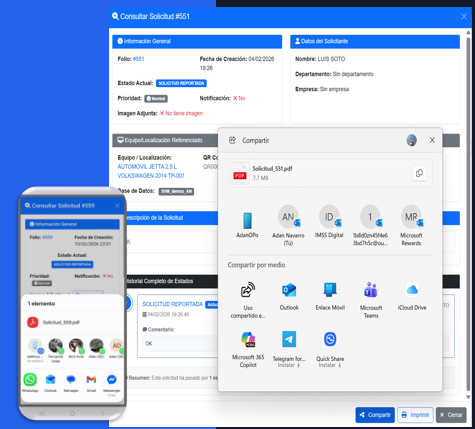Install Telegram for Desktop option
Image resolution: width=475 pixels, height=429 pixels.
289,350
